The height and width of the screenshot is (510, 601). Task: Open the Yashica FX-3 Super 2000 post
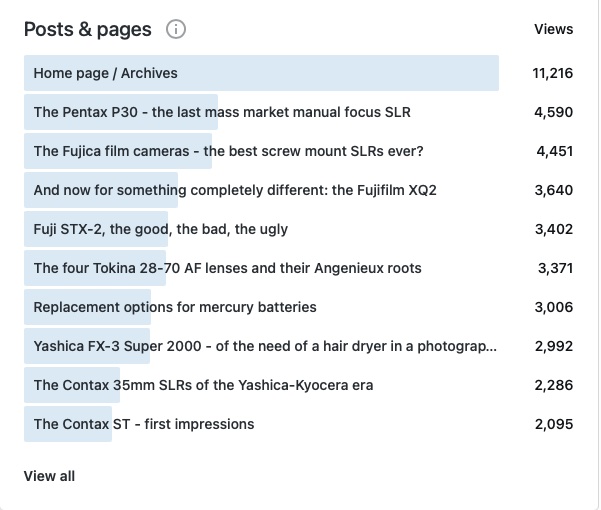pos(264,346)
